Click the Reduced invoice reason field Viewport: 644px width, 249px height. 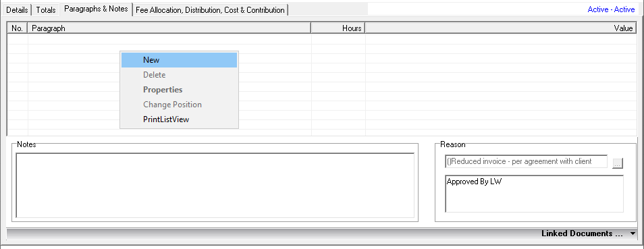coord(526,161)
